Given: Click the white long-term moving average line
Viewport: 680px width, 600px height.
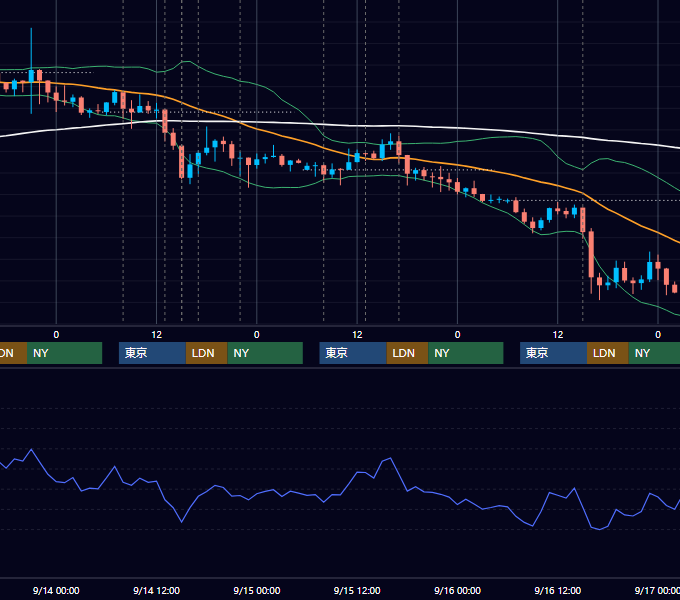Looking at the screenshot, I should 340,126.
